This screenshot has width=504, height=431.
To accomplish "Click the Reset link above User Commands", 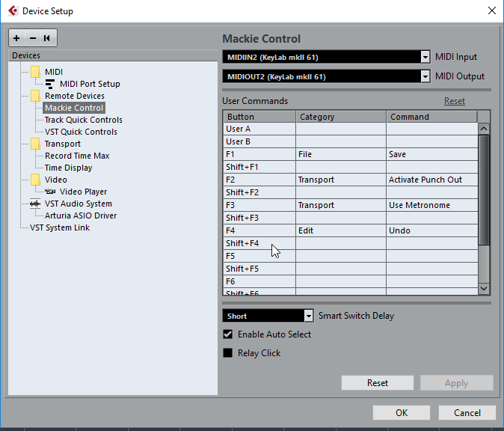I will pyautogui.click(x=454, y=101).
